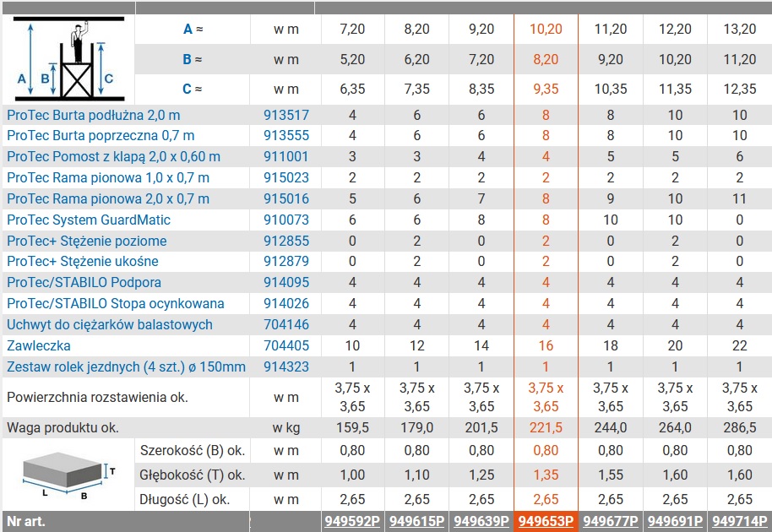Select the highlighted Zawleczka quantity 16

coord(546,346)
